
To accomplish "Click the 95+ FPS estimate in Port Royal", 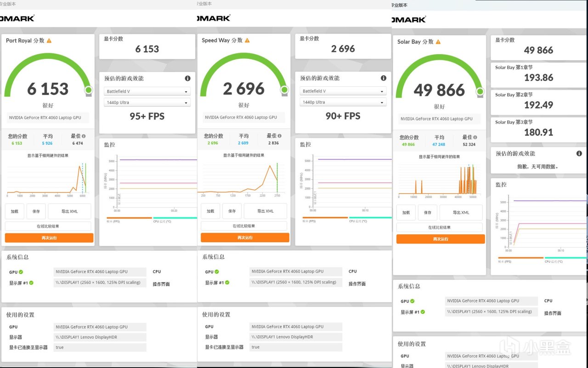I will pyautogui.click(x=147, y=116).
